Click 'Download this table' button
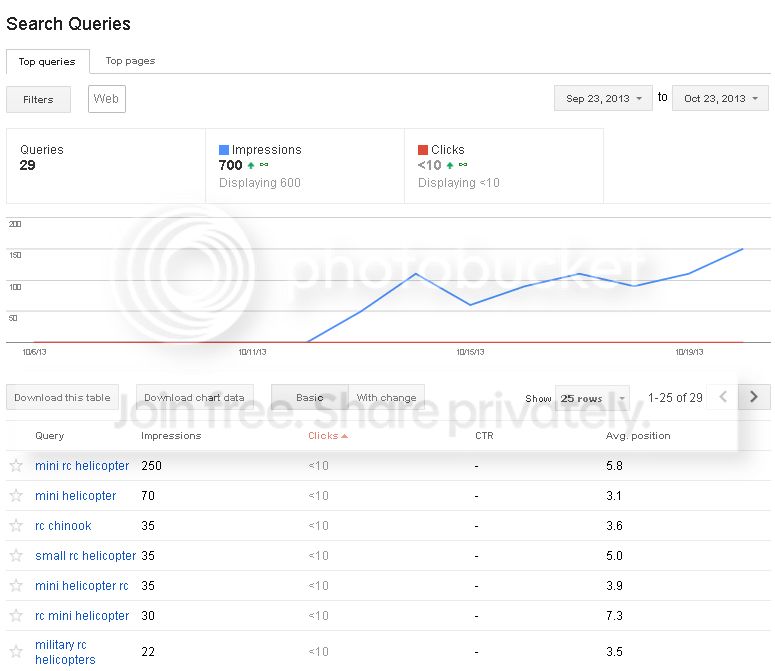The image size is (775, 671). click(62, 397)
